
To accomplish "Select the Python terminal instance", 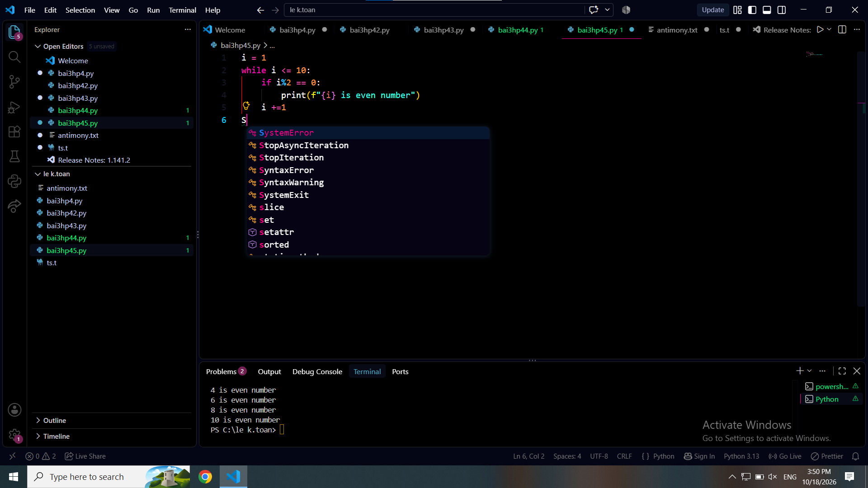I will point(827,399).
